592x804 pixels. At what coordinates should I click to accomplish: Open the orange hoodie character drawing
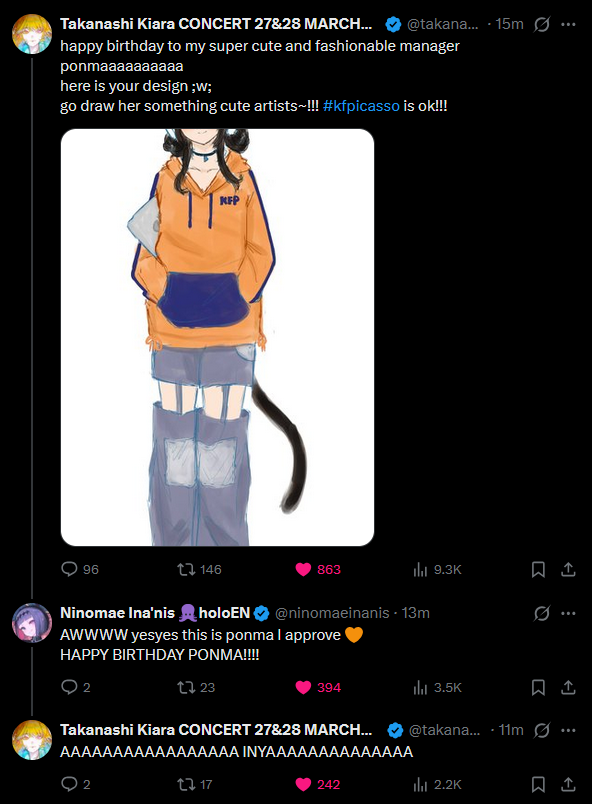coord(217,337)
